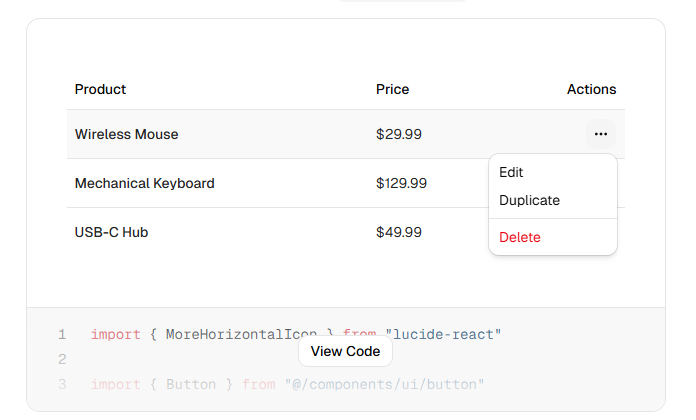Click line number 3 in the code block

pos(62,384)
